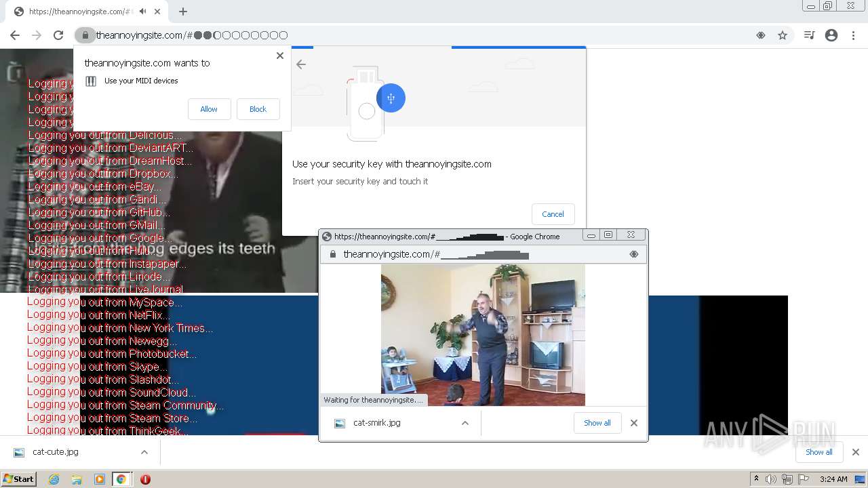The width and height of the screenshot is (868, 488).
Task: Close the theannoyingsite.com tab
Action: [x=157, y=12]
